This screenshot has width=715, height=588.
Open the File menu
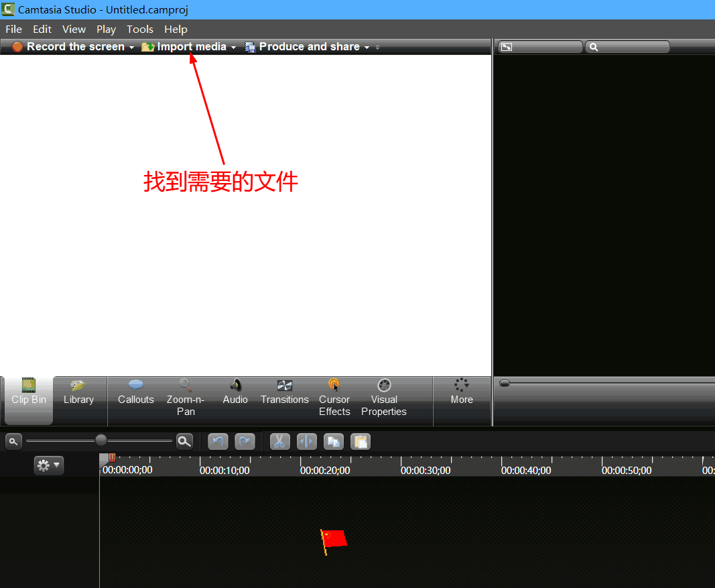coord(13,30)
